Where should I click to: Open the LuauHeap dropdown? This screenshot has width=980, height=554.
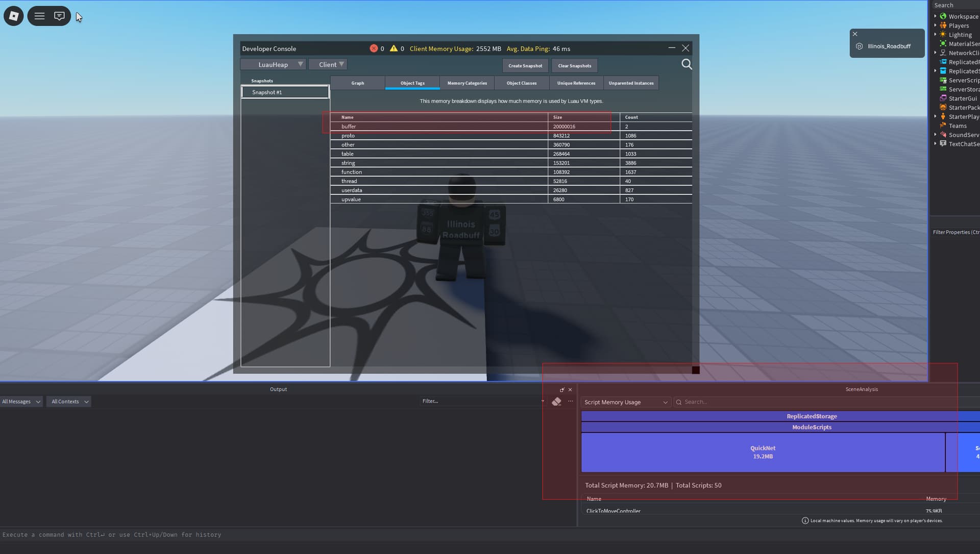[x=273, y=64]
